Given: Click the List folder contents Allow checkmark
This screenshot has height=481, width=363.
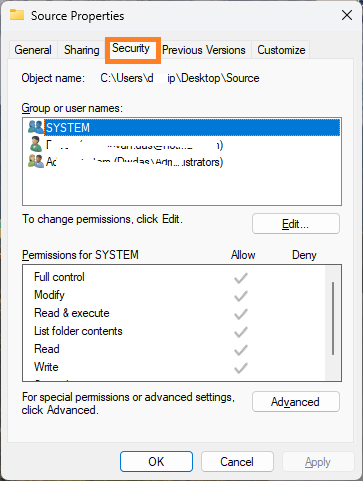Looking at the screenshot, I should (241, 332).
